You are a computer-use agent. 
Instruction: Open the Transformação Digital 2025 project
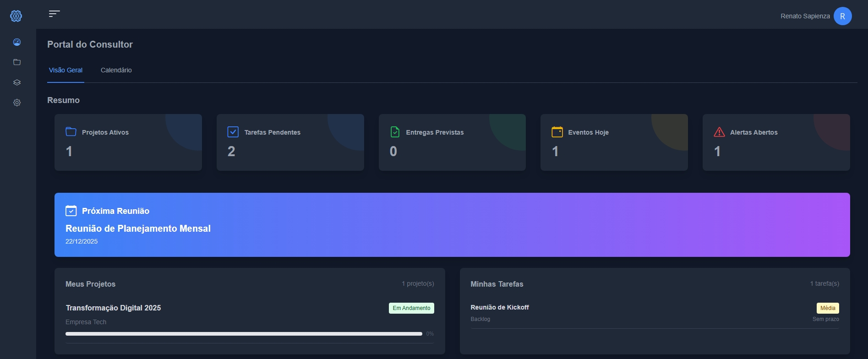click(x=113, y=308)
